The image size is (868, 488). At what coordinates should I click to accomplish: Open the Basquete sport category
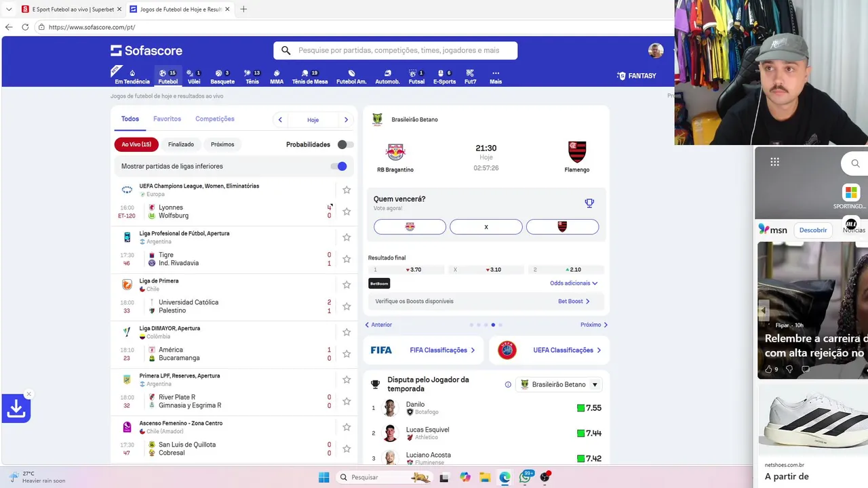(222, 77)
